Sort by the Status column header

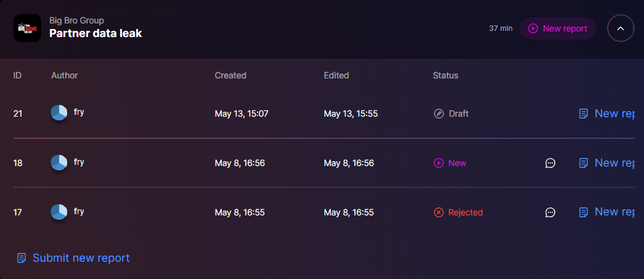[446, 75]
